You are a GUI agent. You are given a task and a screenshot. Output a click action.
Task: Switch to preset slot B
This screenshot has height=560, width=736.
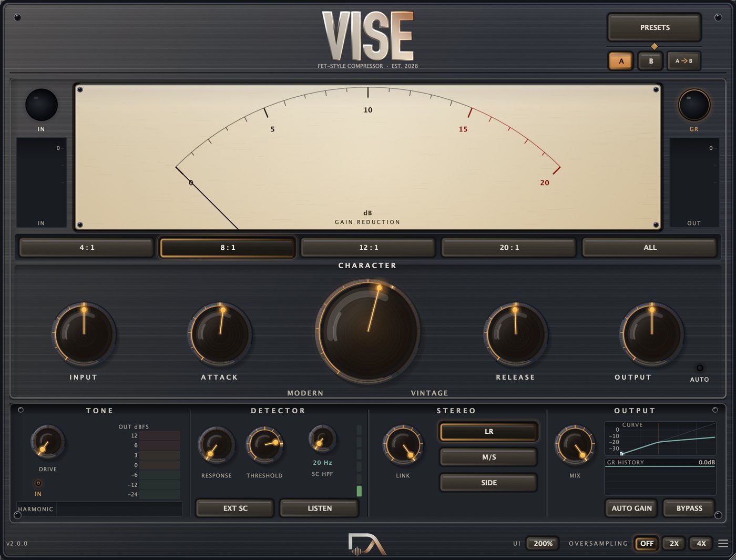tap(650, 61)
